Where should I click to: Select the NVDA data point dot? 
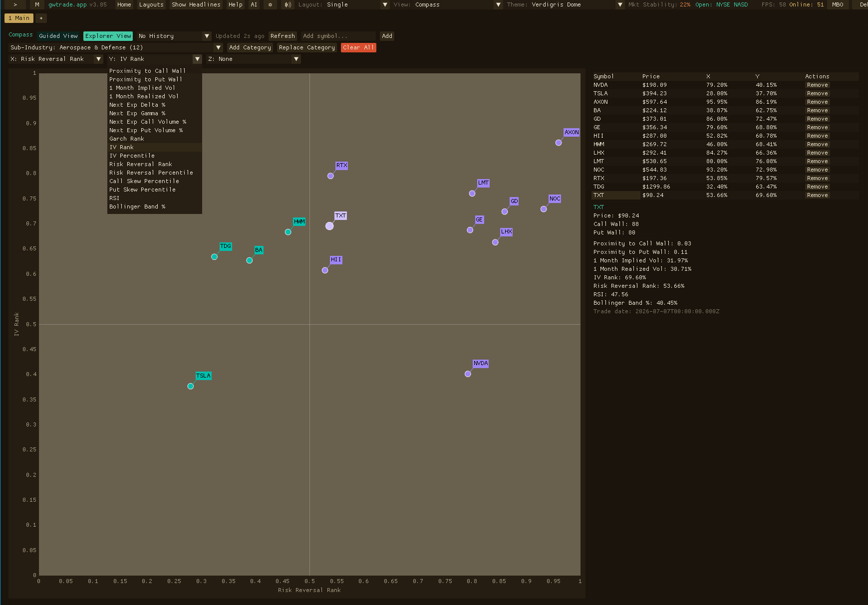click(x=468, y=374)
